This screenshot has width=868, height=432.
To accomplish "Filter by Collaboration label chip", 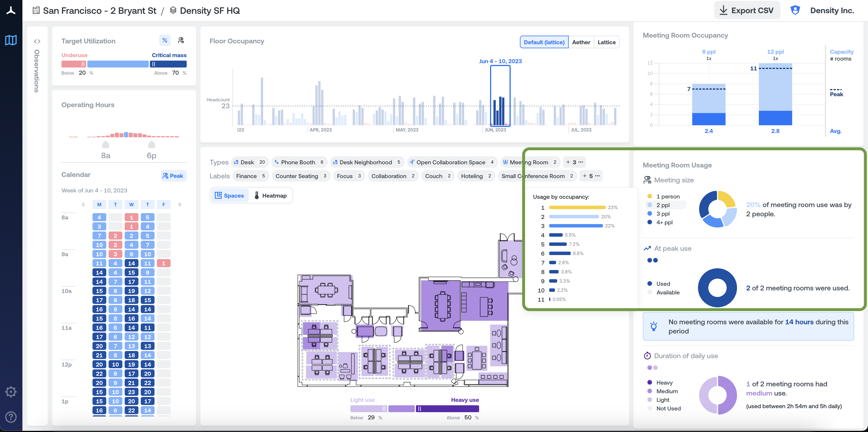I will [393, 176].
